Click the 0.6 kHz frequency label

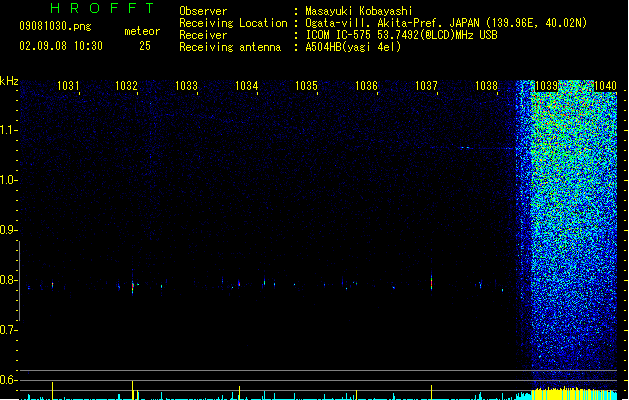[x=8, y=380]
